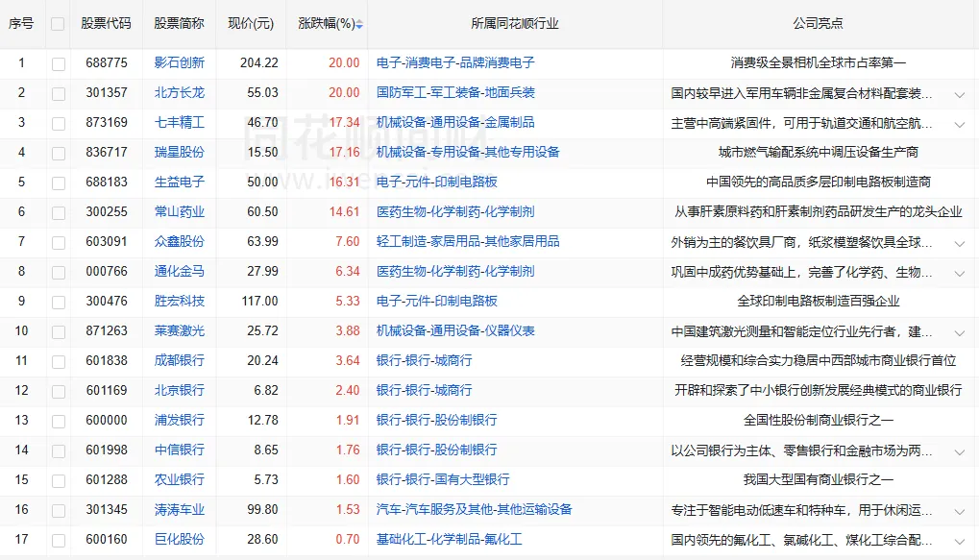This screenshot has height=560, width=979.
Task: Select the 莱赛激光 stock link
Action: point(180,330)
